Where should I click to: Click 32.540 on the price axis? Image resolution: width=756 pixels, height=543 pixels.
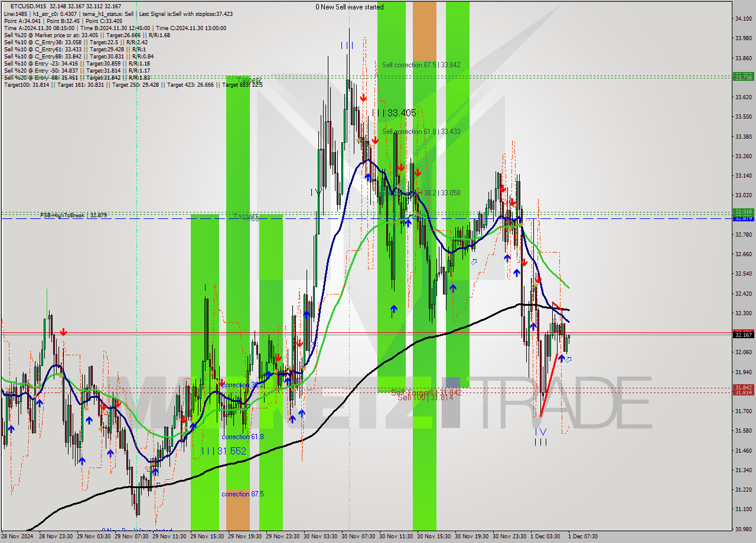click(x=743, y=273)
